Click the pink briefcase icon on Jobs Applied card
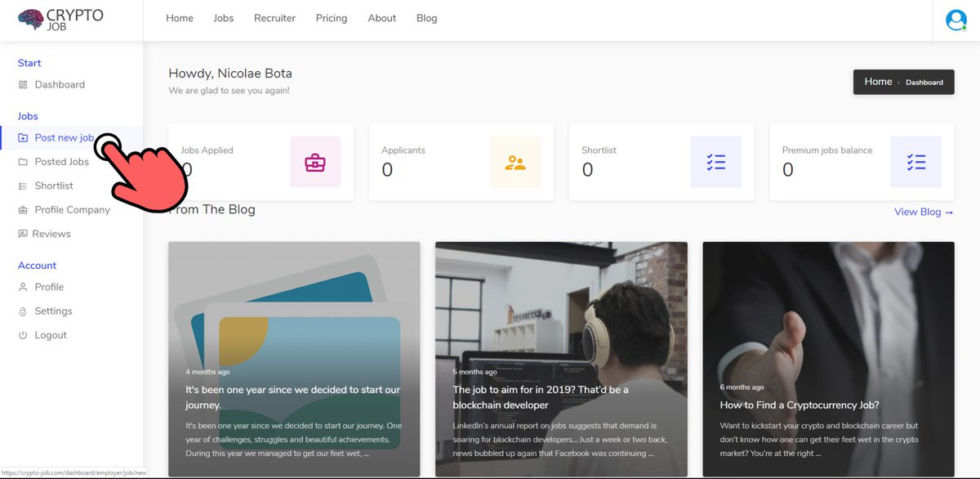This screenshot has height=479, width=980. [x=315, y=162]
